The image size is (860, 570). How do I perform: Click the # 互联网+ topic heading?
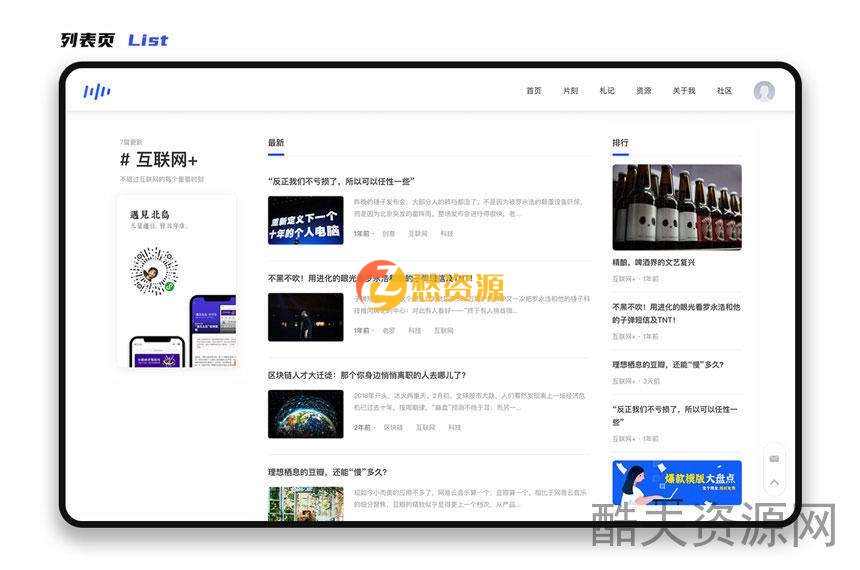(x=159, y=160)
